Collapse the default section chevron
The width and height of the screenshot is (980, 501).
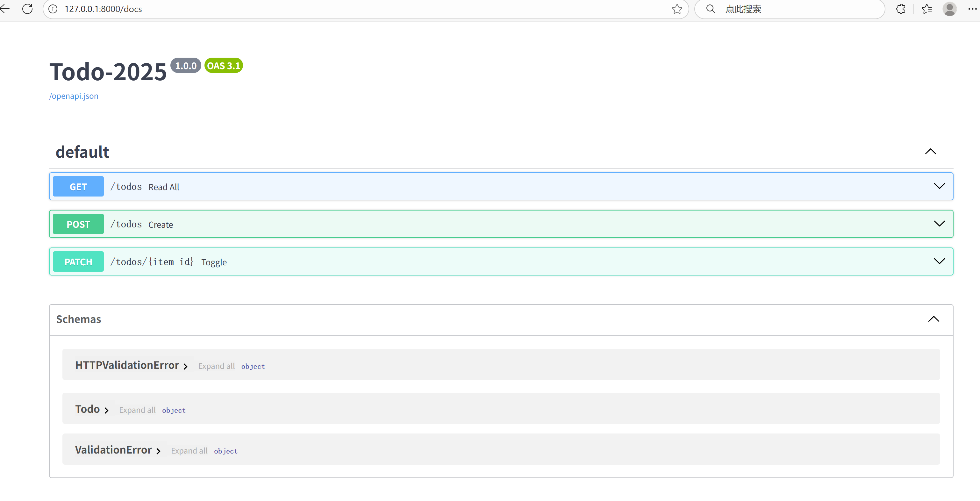coord(930,151)
